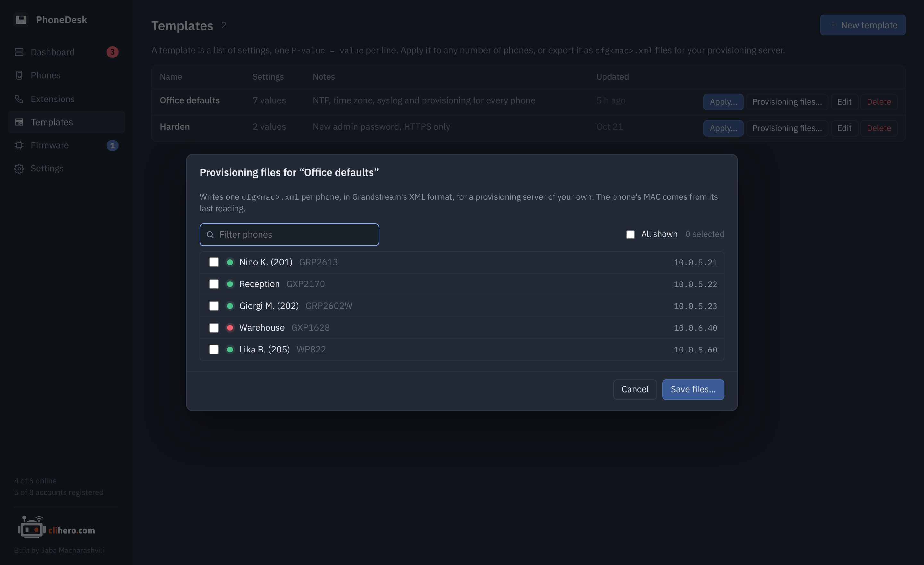Go to the Phones section

point(66,75)
